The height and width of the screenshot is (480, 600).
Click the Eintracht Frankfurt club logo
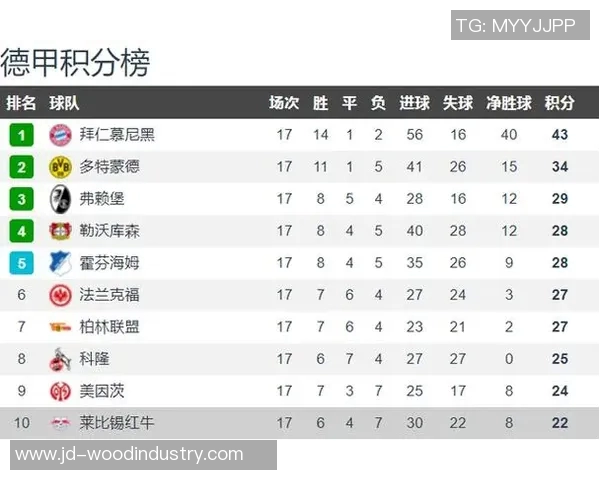pyautogui.click(x=60, y=295)
